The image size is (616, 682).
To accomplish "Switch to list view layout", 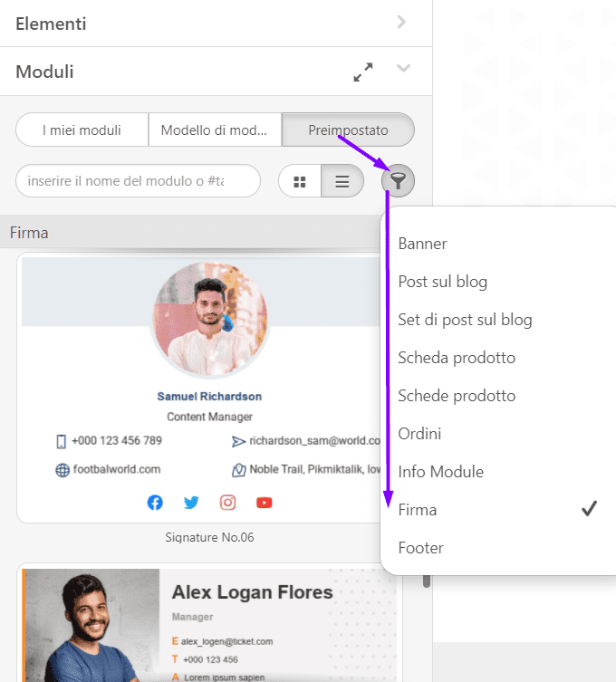I will [342, 181].
